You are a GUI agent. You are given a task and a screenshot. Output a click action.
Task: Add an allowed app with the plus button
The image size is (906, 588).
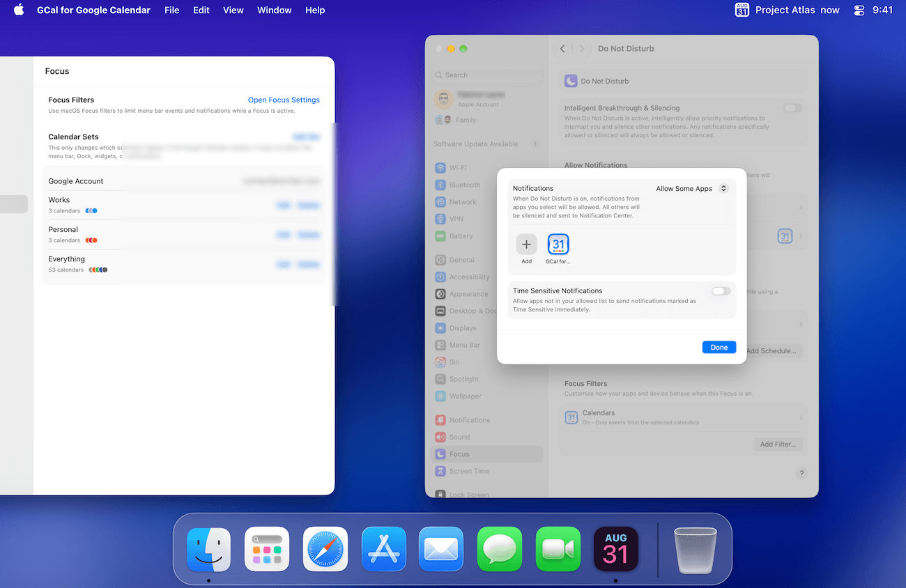click(x=526, y=245)
